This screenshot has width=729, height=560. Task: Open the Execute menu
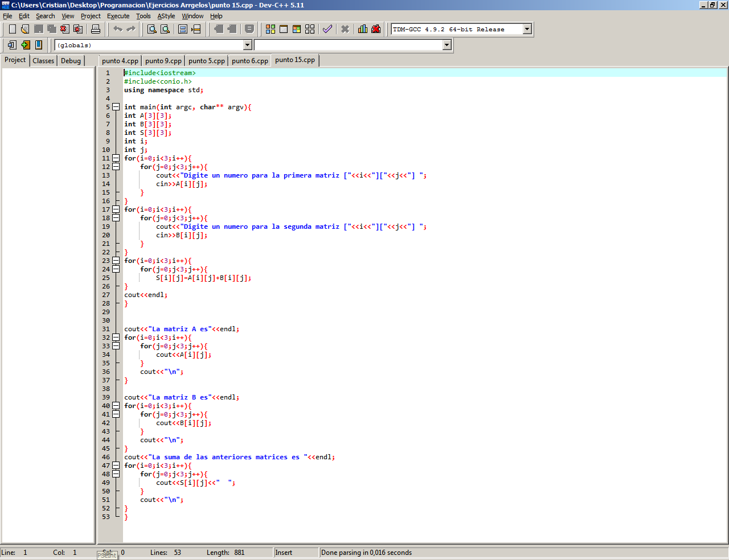(x=118, y=16)
